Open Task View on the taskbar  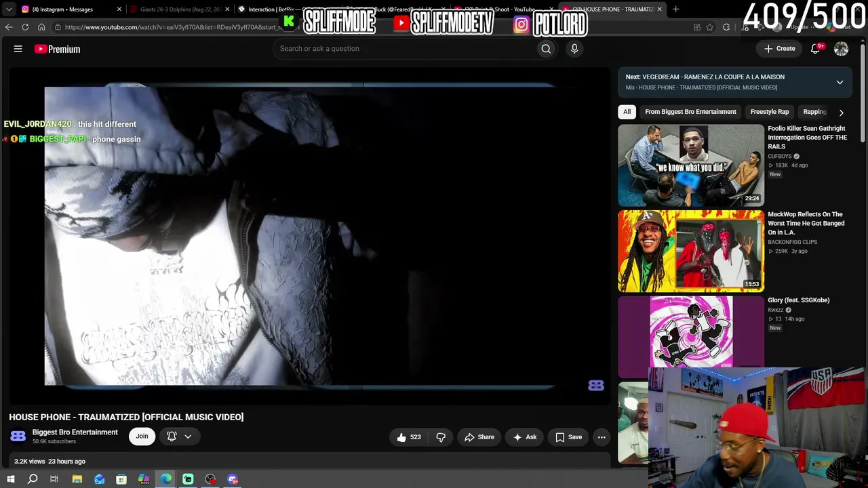pos(54,479)
